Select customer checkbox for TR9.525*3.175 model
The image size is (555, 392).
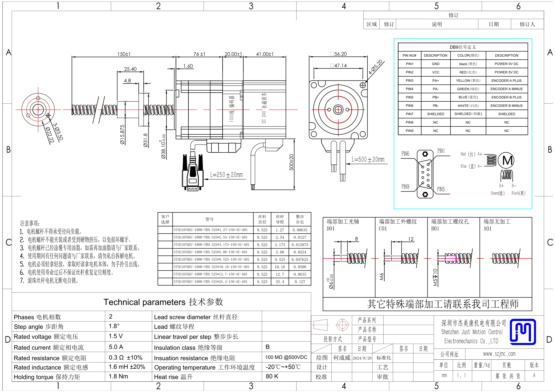pos(165,245)
